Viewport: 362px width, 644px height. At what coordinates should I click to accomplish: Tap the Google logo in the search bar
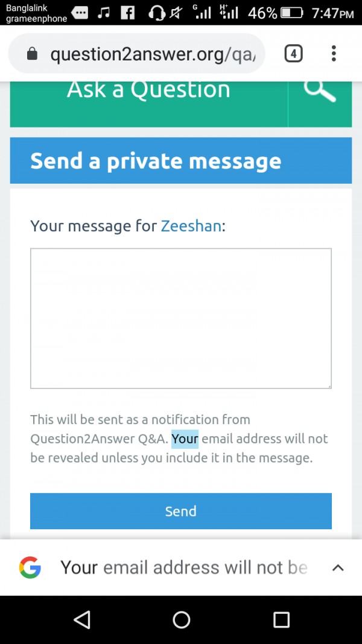tap(30, 568)
